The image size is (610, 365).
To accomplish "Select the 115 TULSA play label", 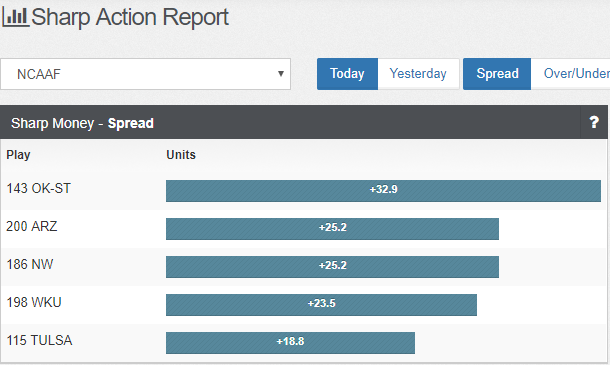I will [x=39, y=340].
